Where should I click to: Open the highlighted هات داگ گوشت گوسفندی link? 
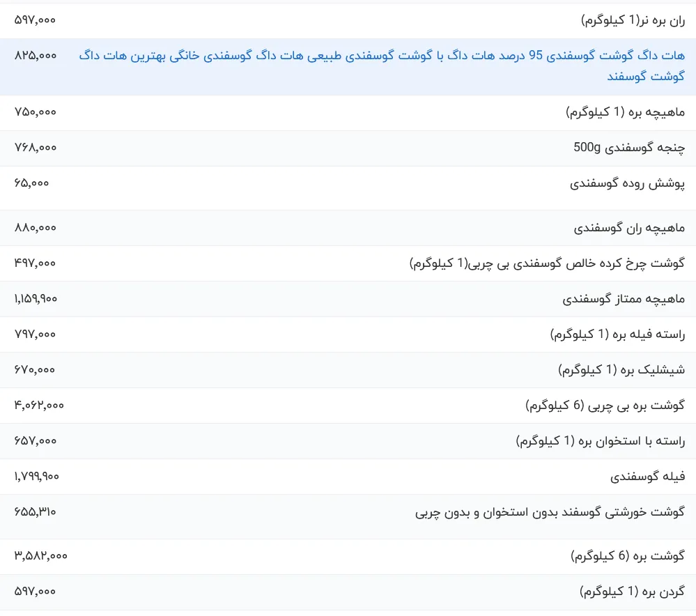pos(382,66)
